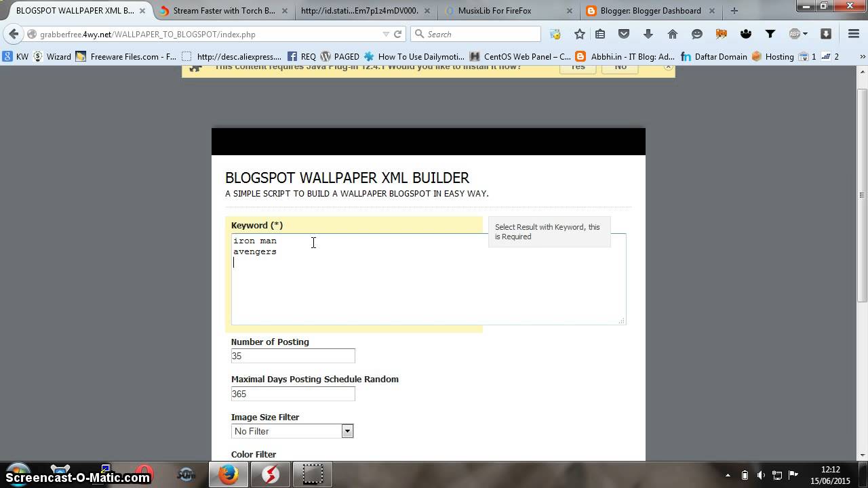Screen dimensions: 868x488
Task: Open Adblock Plus dropdown arrow
Action: click(x=806, y=34)
